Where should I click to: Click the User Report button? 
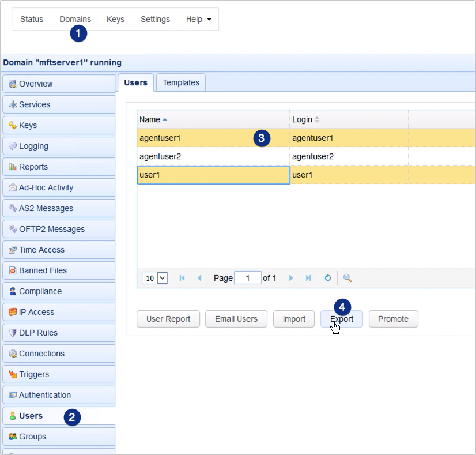(168, 319)
